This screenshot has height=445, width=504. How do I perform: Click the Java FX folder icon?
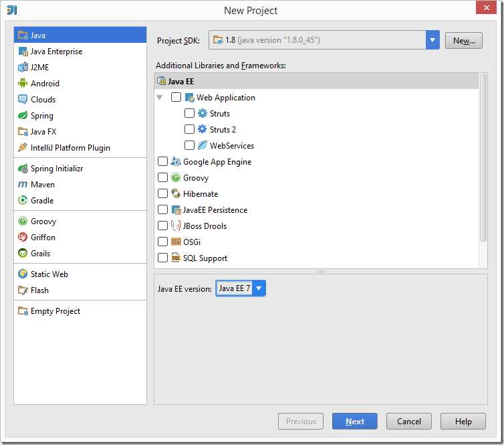(23, 131)
